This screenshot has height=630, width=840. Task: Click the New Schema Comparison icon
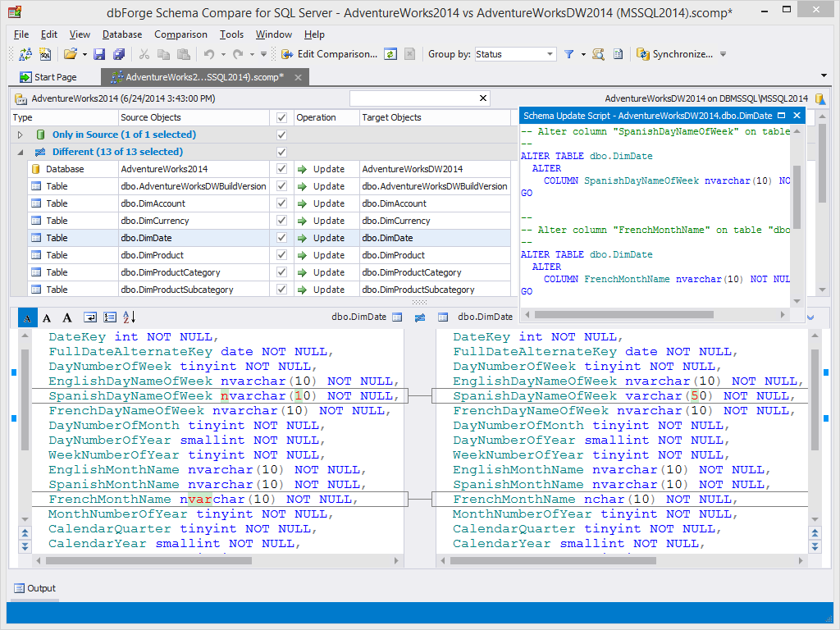(25, 54)
